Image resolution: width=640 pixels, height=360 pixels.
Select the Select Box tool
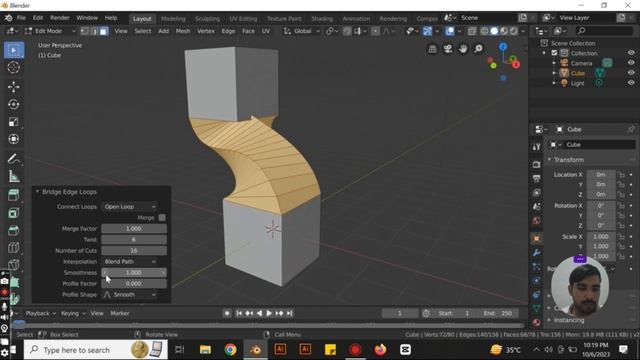coord(13,50)
